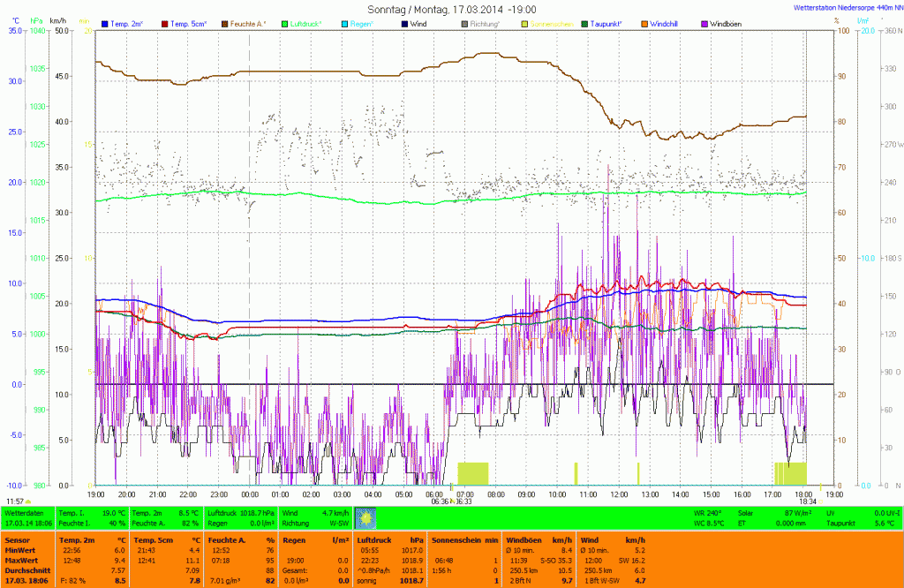Click the Sonntag / Montag date title
Viewport: 904px width, 588px height.
pos(451,9)
